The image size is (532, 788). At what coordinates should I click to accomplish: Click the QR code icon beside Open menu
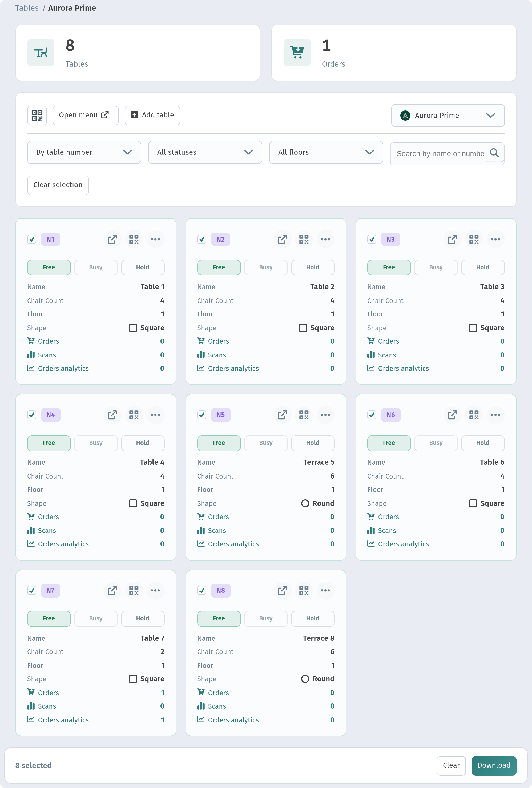[x=37, y=115]
